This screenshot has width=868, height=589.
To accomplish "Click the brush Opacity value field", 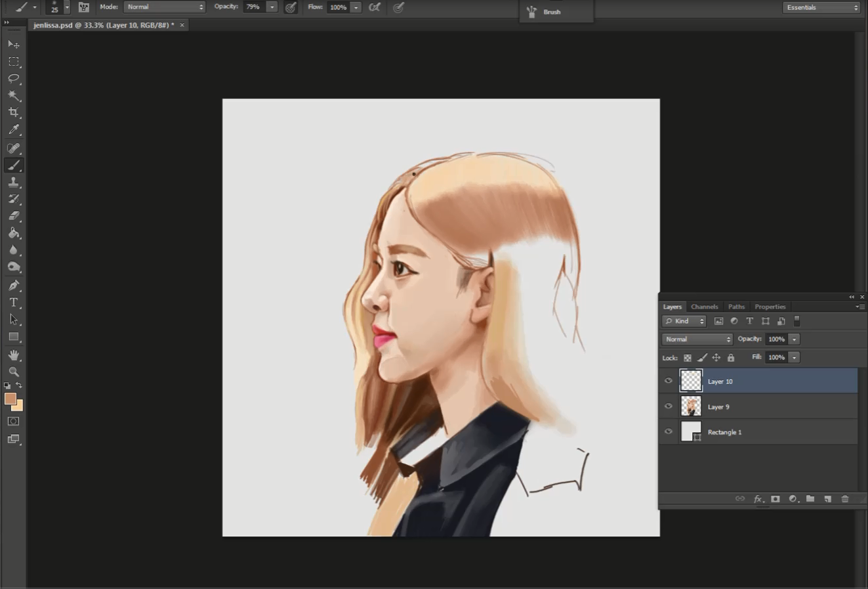I will [x=253, y=7].
